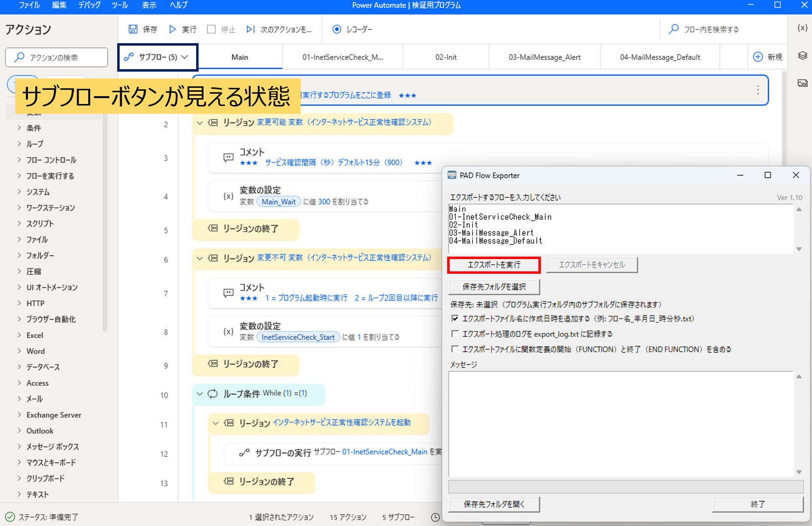Click the export progress bar
This screenshot has width=812, height=526.
626,487
